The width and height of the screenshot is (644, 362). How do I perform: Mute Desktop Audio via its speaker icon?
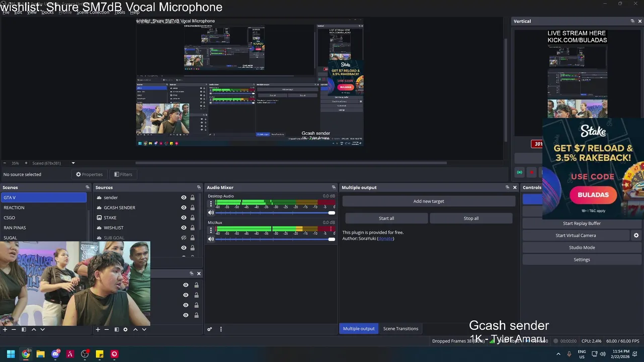click(211, 213)
